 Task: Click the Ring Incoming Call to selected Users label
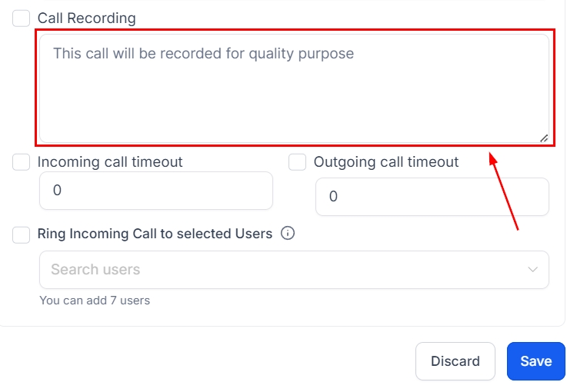point(155,234)
